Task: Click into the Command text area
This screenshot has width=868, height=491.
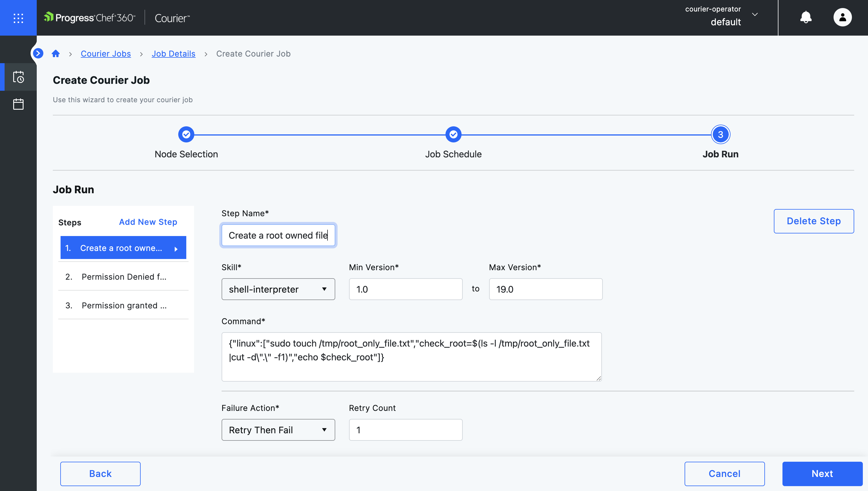Action: pos(412,357)
